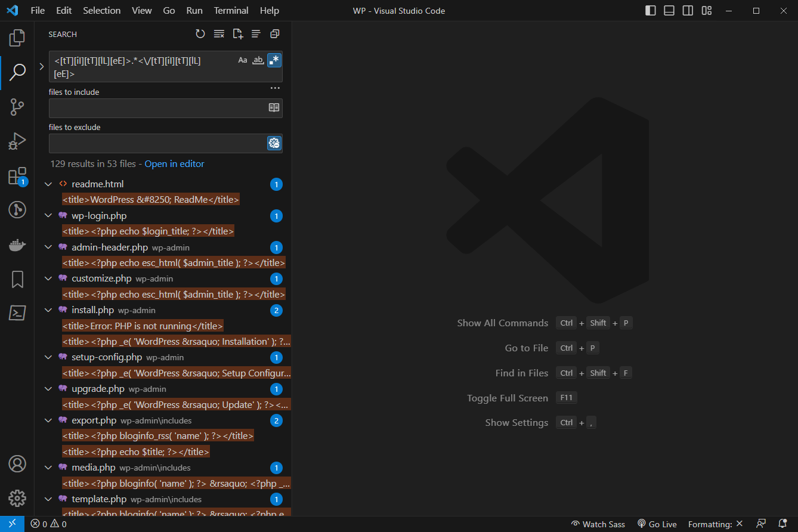
Task: Open the Extensions view
Action: coord(17,176)
